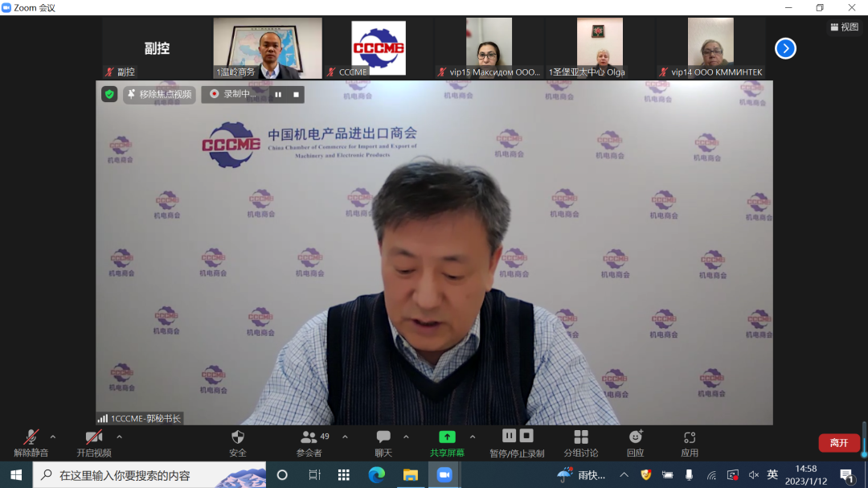This screenshot has height=488, width=868.
Task: Start video with 开启视频 button
Action: pos(93,444)
